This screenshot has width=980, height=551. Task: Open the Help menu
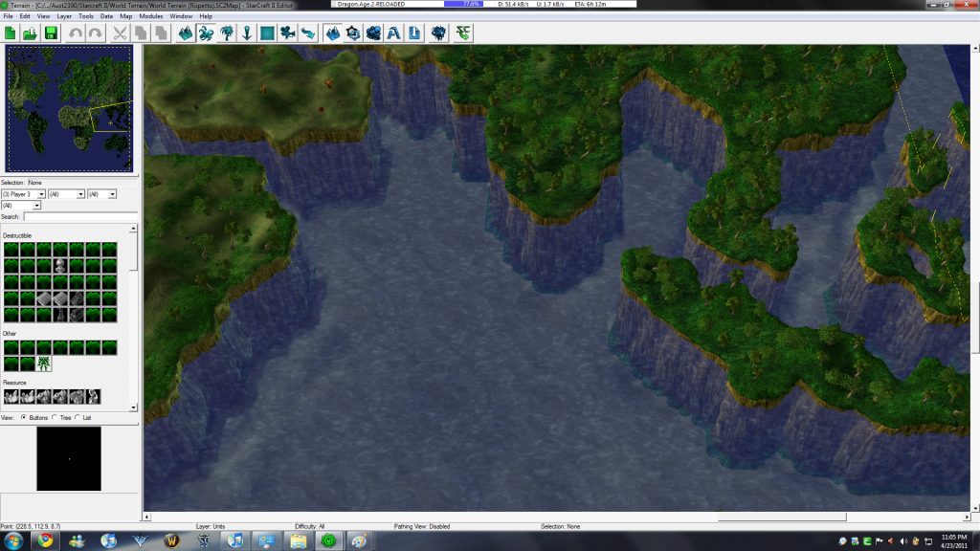tap(206, 16)
